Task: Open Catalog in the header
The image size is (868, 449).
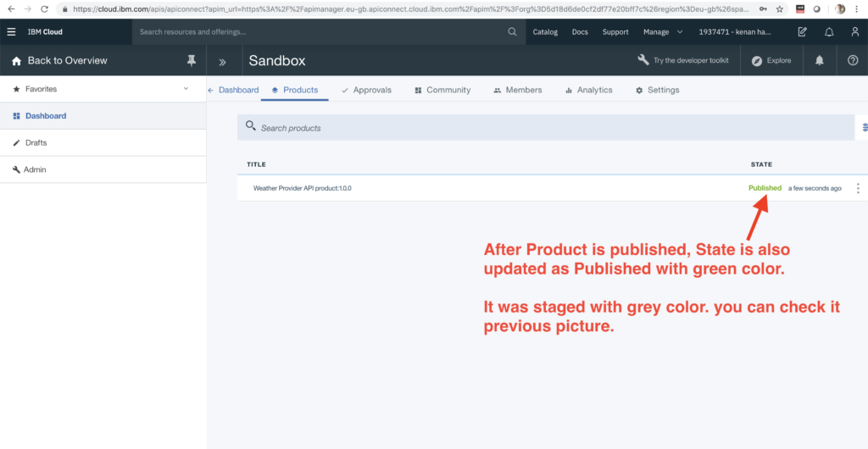Action: pyautogui.click(x=545, y=32)
